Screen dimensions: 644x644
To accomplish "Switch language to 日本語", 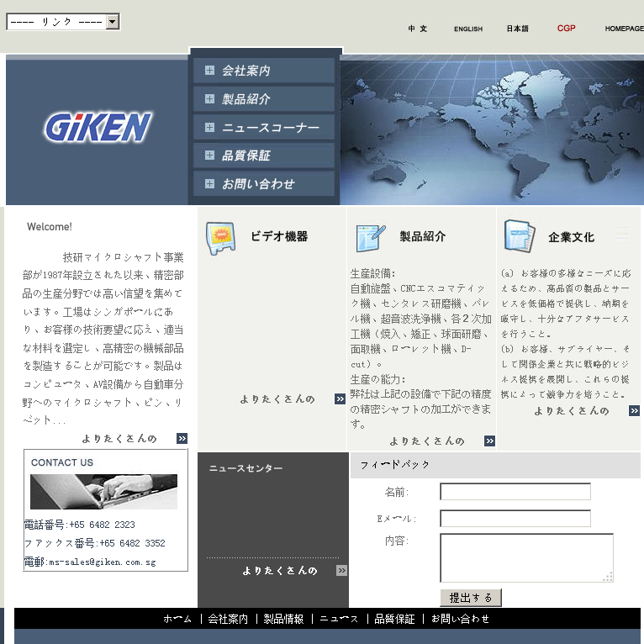I will [517, 29].
